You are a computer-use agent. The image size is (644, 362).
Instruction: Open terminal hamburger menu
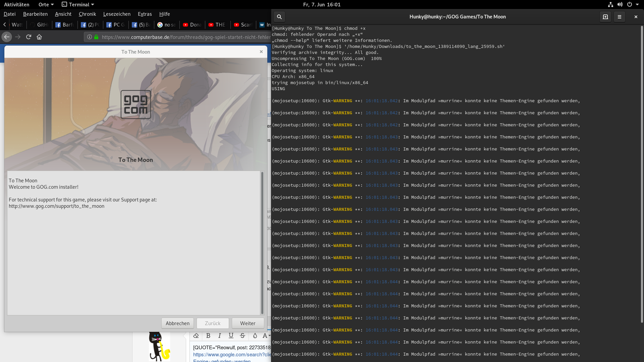[x=620, y=17]
